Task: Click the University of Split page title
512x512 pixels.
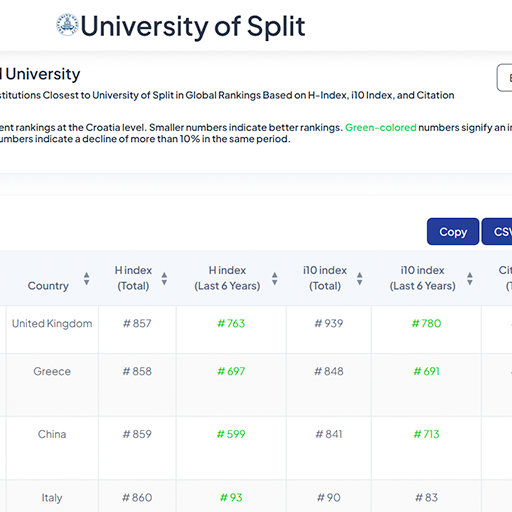Action: tap(193, 26)
